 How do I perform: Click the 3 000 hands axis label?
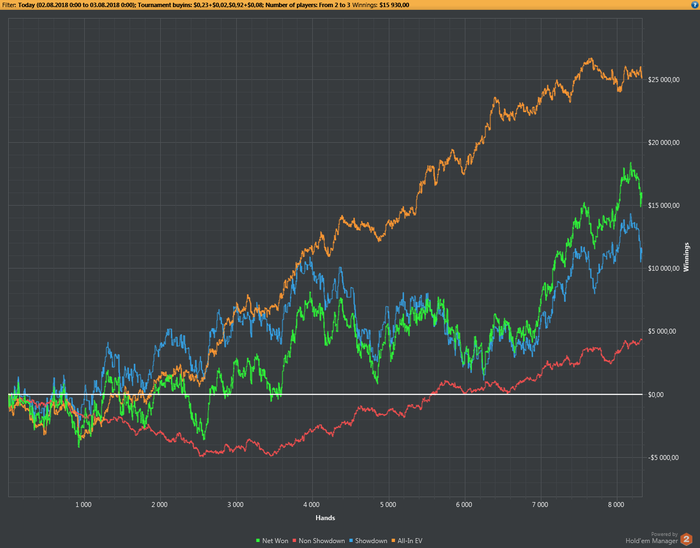[x=235, y=505]
